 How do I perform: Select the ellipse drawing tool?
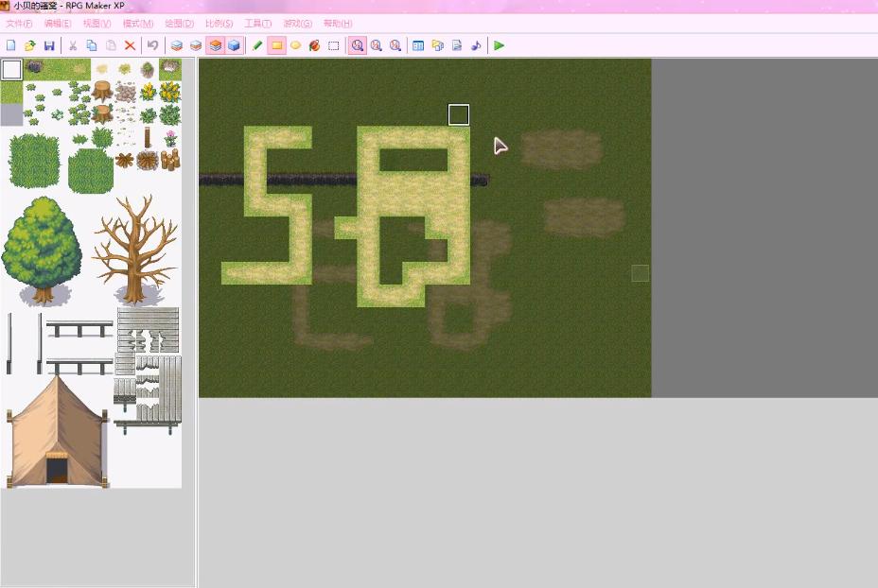coord(295,45)
